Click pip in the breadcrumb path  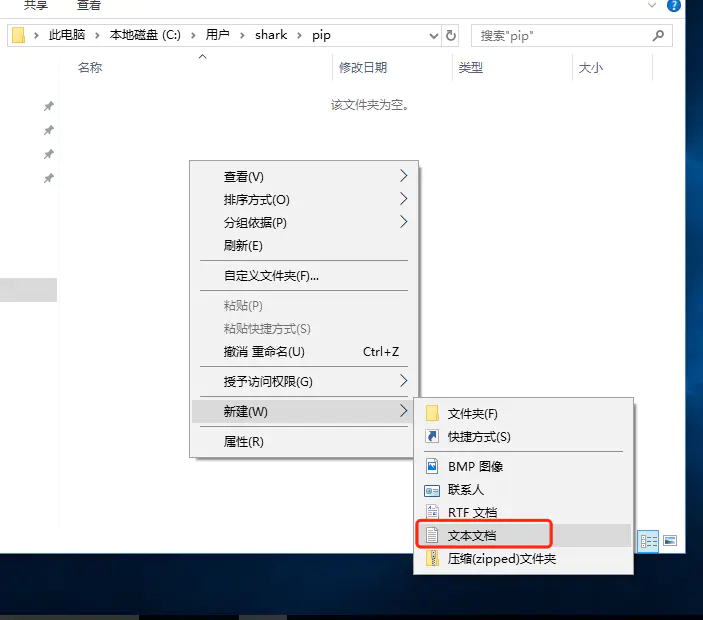[321, 35]
